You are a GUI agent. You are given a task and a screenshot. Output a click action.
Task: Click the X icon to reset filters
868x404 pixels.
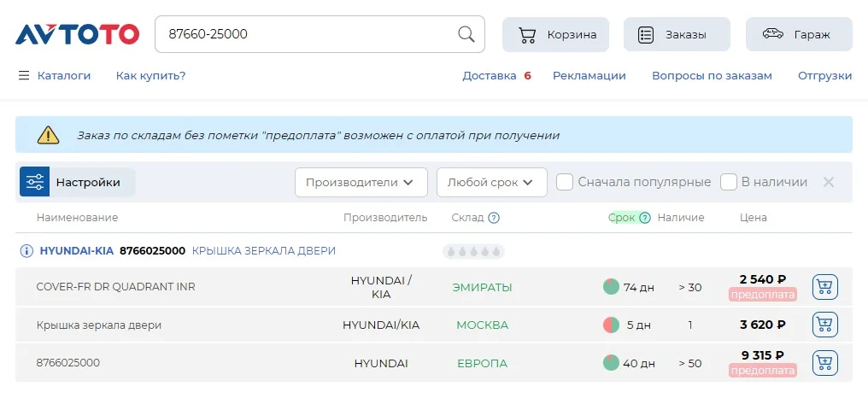click(828, 182)
